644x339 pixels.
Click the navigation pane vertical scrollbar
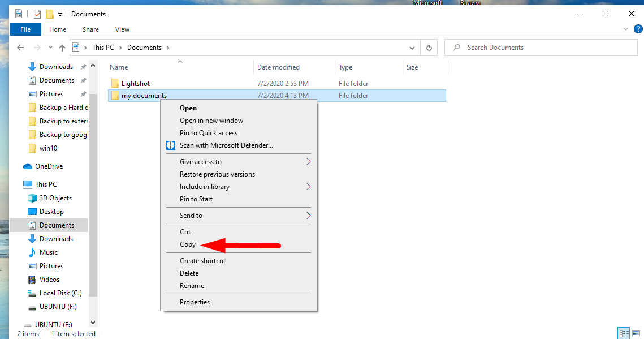tap(93, 198)
